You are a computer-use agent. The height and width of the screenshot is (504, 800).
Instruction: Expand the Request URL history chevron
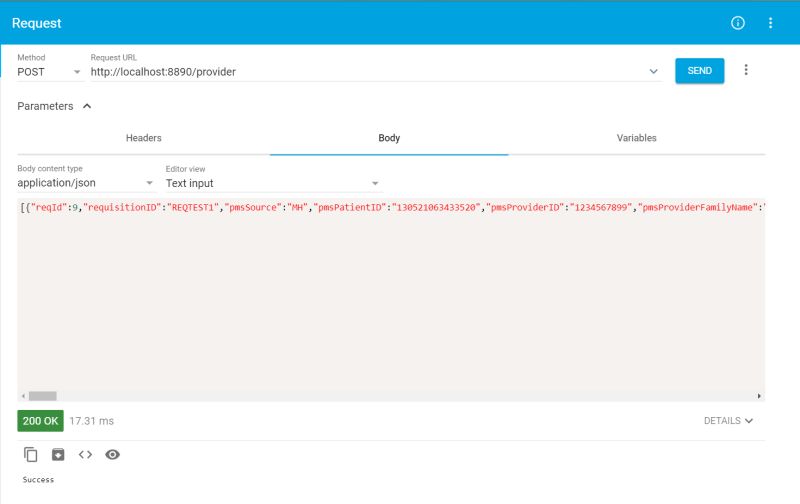click(x=653, y=71)
